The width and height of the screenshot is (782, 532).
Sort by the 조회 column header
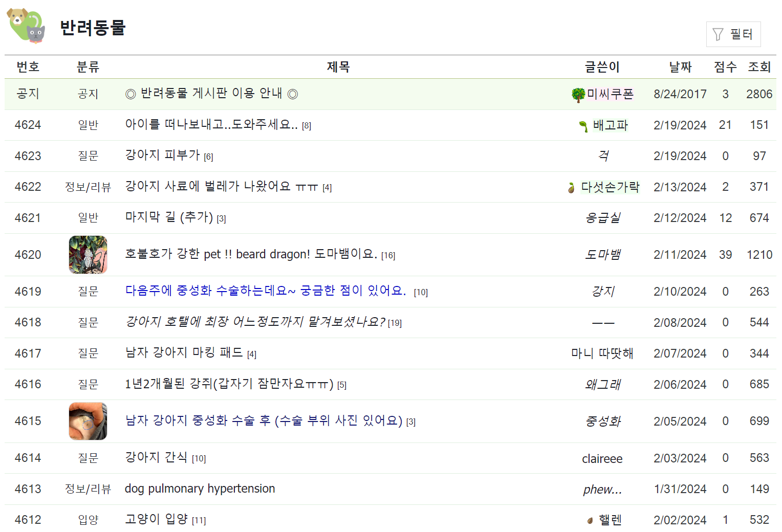[x=758, y=66]
